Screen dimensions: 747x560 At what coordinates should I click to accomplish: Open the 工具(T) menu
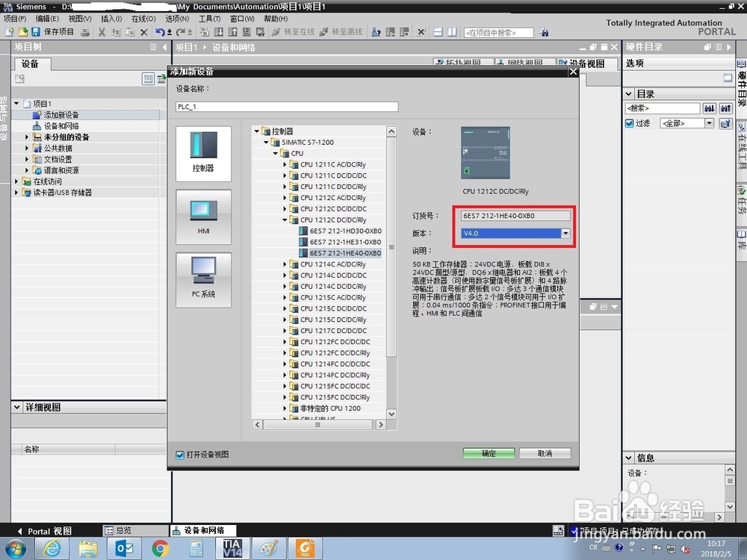tap(210, 19)
